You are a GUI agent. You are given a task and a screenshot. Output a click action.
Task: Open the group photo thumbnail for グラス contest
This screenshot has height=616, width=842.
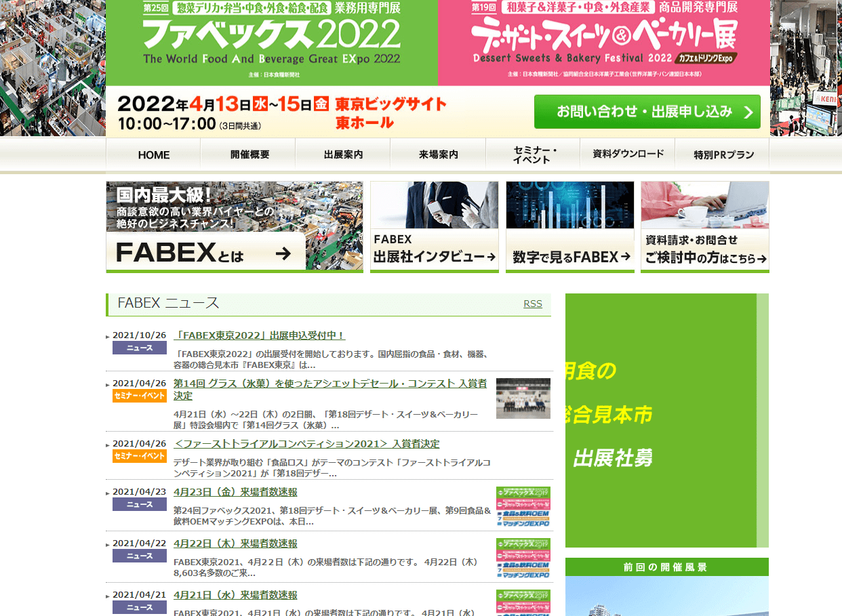[523, 398]
